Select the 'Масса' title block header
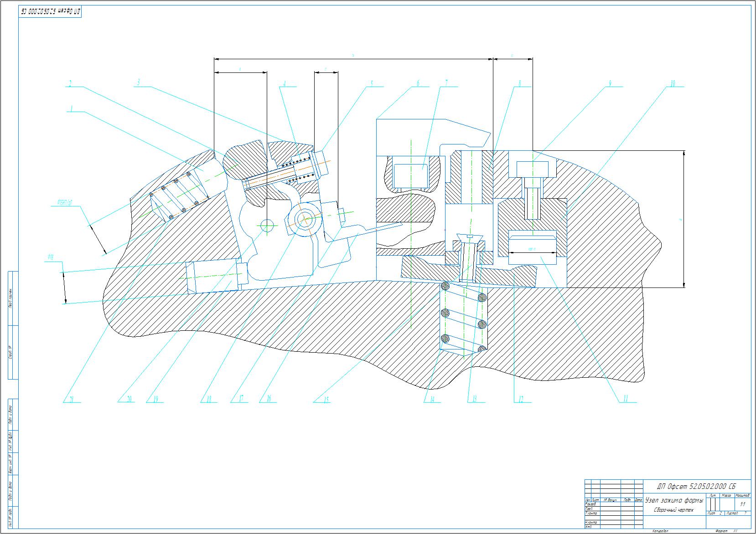 pos(727,495)
